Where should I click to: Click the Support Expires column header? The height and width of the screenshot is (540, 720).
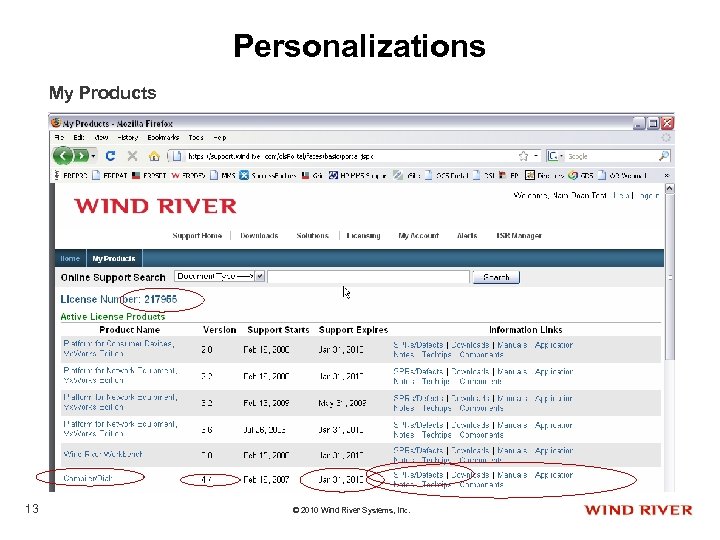pyautogui.click(x=353, y=330)
